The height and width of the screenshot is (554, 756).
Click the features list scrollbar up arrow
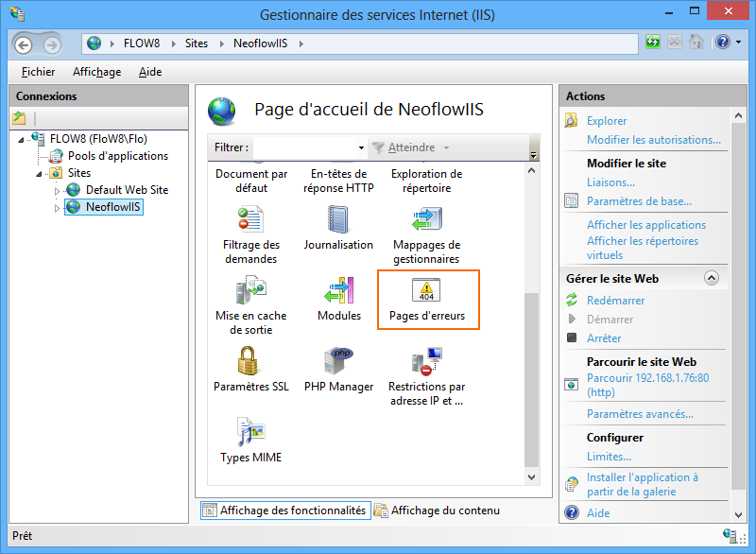[x=531, y=170]
